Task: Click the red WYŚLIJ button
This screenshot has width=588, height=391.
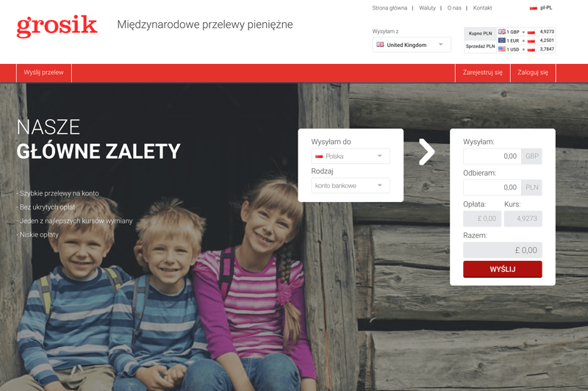Action: tap(503, 269)
